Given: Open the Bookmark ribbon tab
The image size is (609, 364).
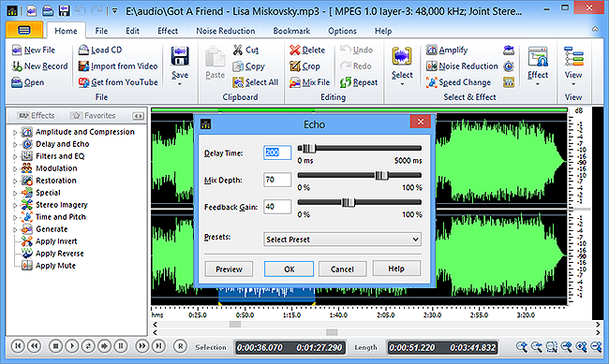Looking at the screenshot, I should [291, 31].
